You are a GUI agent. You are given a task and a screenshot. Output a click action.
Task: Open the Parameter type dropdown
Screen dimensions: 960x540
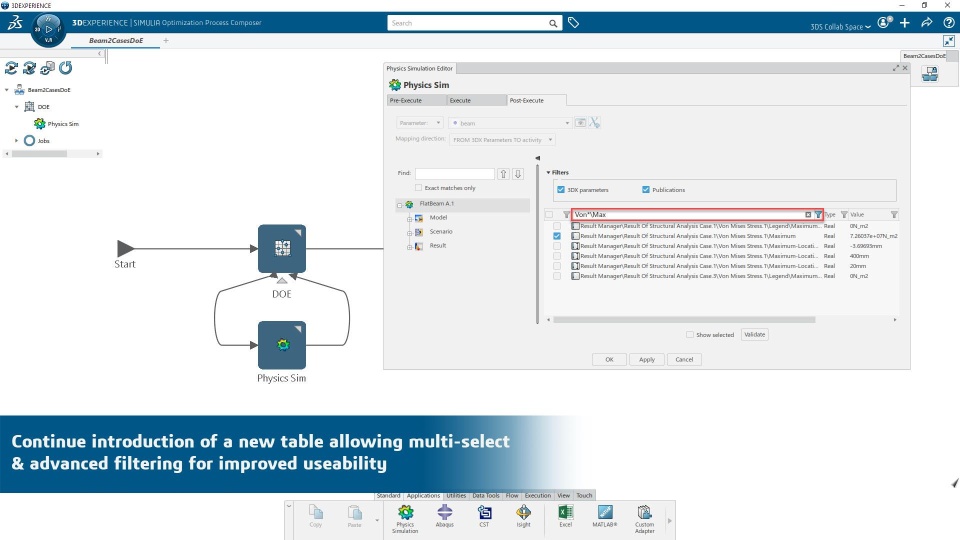pyautogui.click(x=419, y=123)
